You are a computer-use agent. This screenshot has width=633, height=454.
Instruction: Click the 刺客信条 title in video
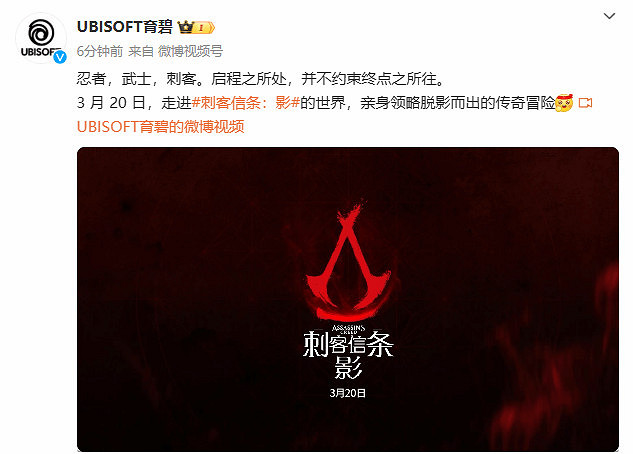pyautogui.click(x=348, y=344)
